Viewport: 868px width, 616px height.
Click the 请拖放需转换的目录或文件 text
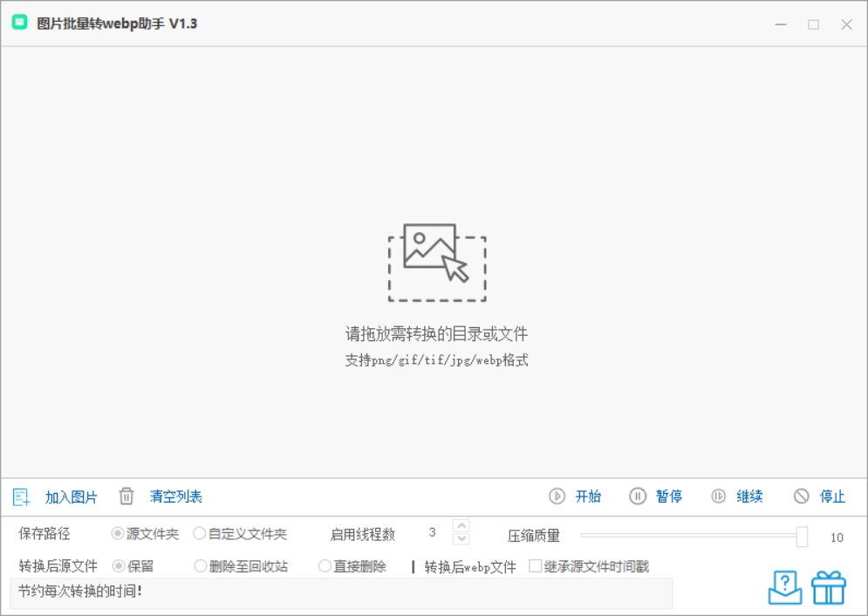tap(436, 333)
